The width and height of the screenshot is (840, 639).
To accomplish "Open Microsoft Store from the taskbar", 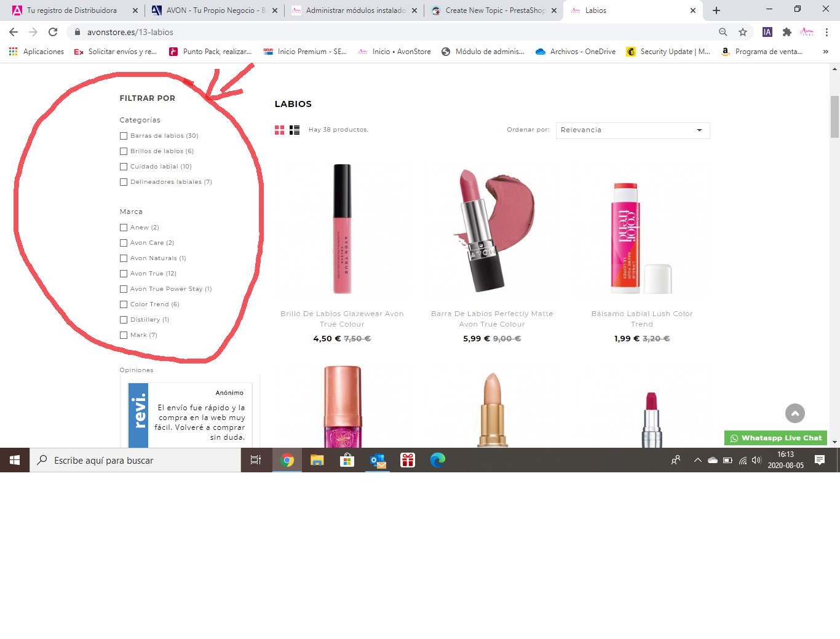I will 347,460.
